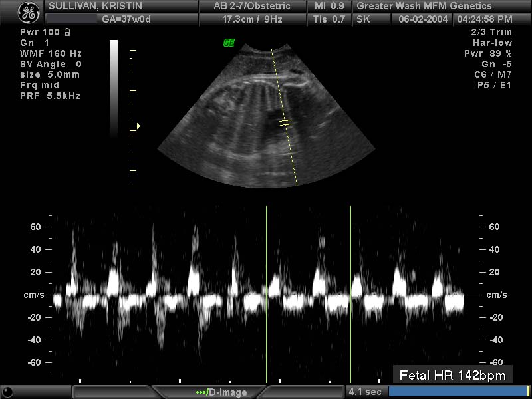The image size is (532, 399).
Task: Click the first green heart-rate caliper line
Action: [x=267, y=293]
